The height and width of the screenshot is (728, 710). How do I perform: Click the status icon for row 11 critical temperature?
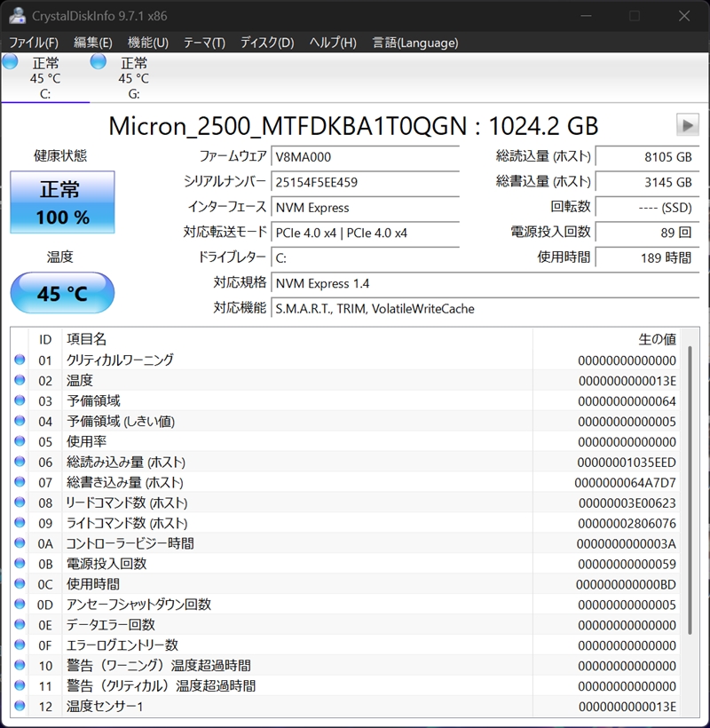tap(20, 685)
